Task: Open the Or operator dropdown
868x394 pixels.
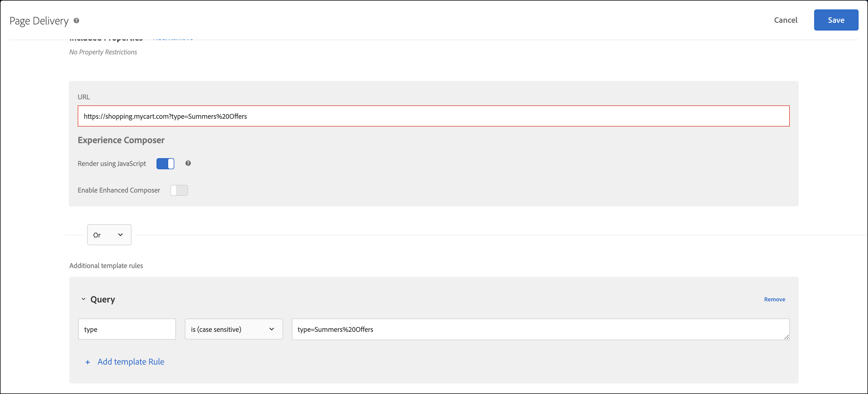Action: tap(109, 234)
